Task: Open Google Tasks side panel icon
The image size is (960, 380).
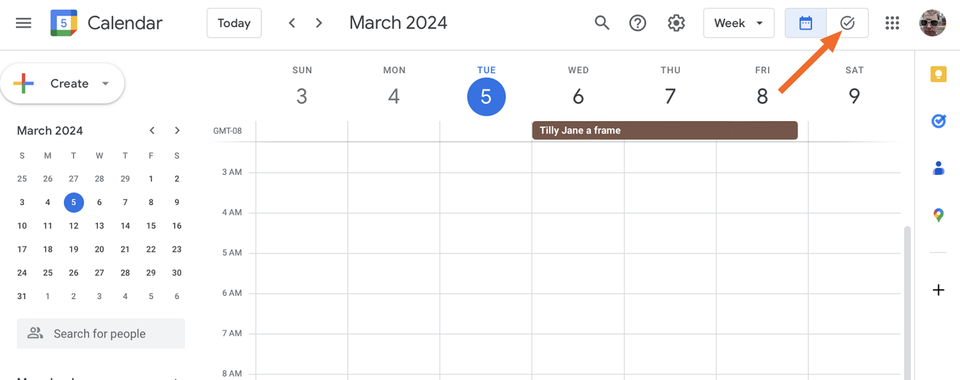Action: point(938,121)
